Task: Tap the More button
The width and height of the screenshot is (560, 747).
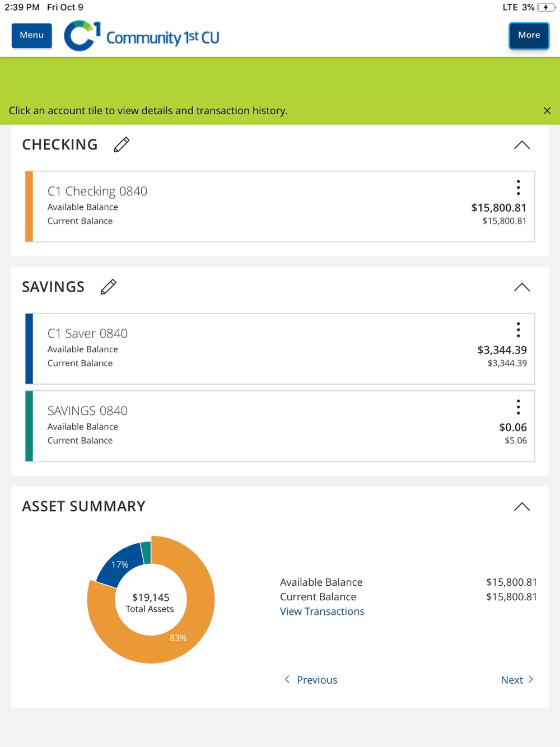Action: click(529, 35)
